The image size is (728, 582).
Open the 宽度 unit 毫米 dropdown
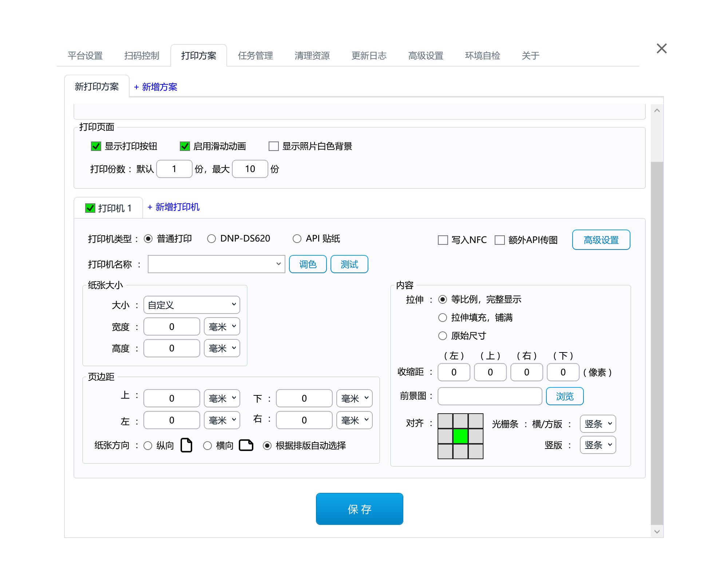click(x=222, y=326)
